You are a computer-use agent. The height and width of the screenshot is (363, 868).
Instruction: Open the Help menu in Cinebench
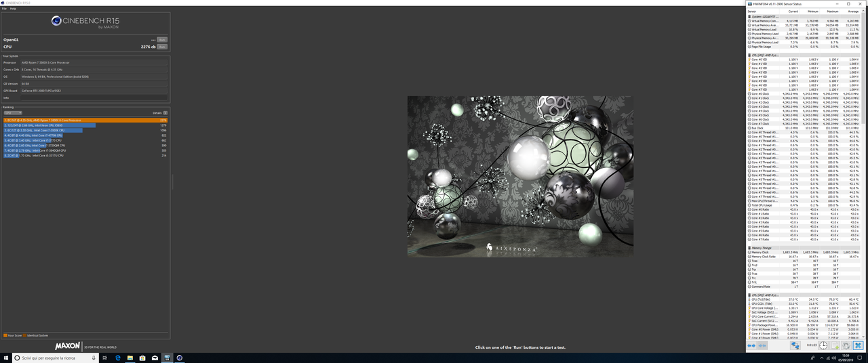13,9
